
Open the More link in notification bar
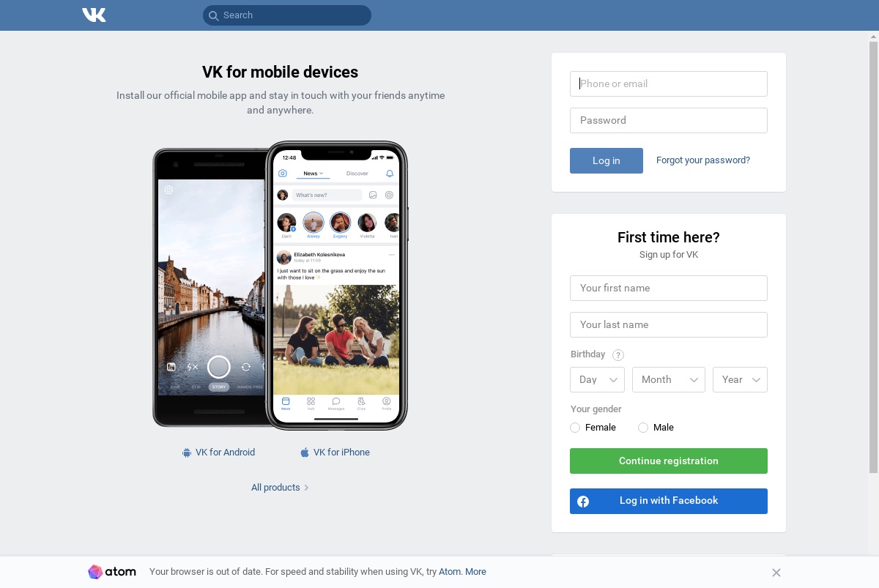pyautogui.click(x=475, y=572)
